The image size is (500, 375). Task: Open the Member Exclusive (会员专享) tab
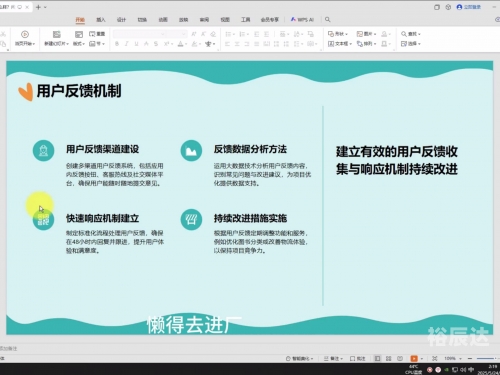(x=270, y=20)
